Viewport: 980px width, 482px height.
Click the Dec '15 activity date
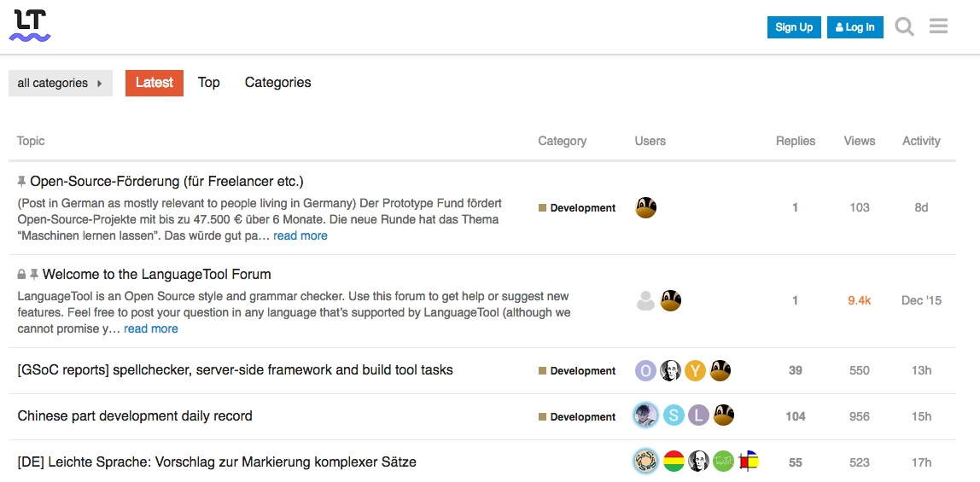click(x=920, y=300)
